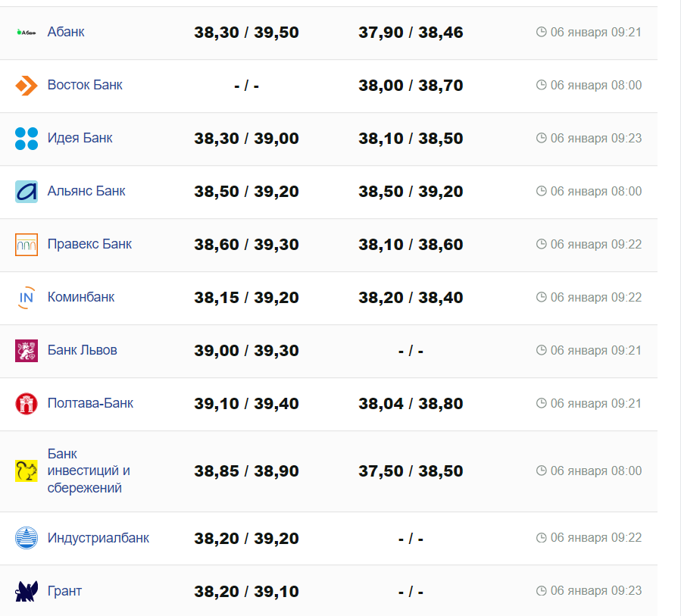Click the Альянс Банк logo icon
This screenshot has height=616, width=681.
(27, 192)
